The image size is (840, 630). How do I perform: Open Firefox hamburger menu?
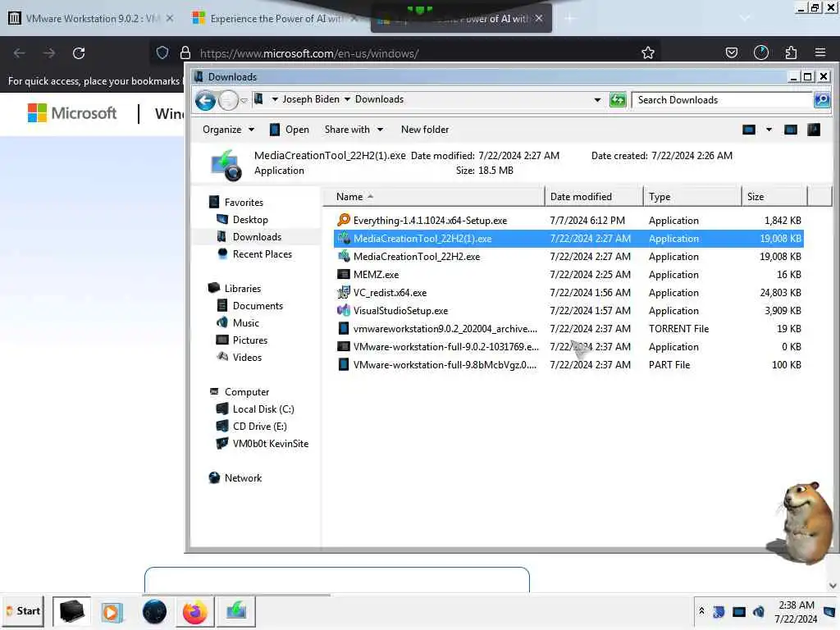(820, 52)
